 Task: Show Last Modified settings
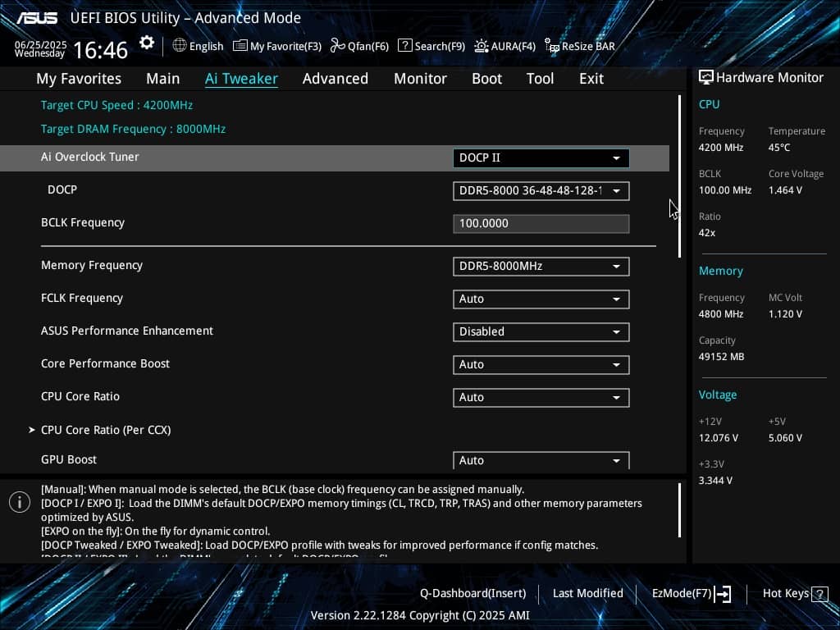point(587,593)
